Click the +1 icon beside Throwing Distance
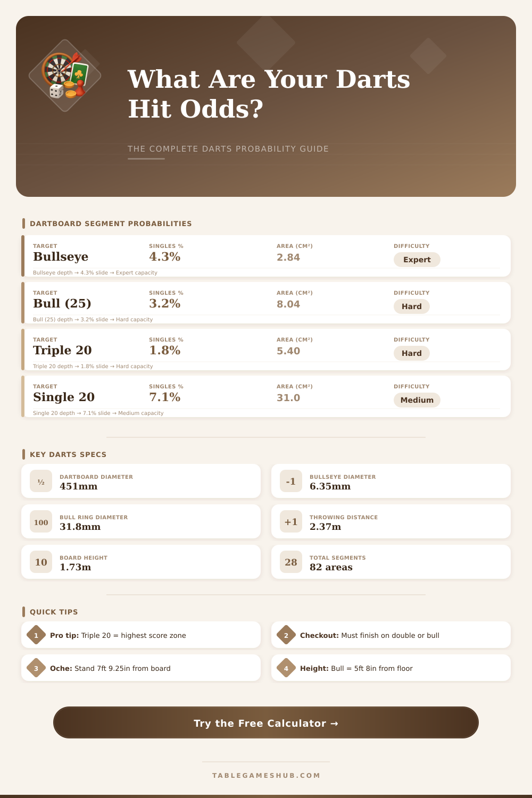Screen dimensions: 532x798 291,522
